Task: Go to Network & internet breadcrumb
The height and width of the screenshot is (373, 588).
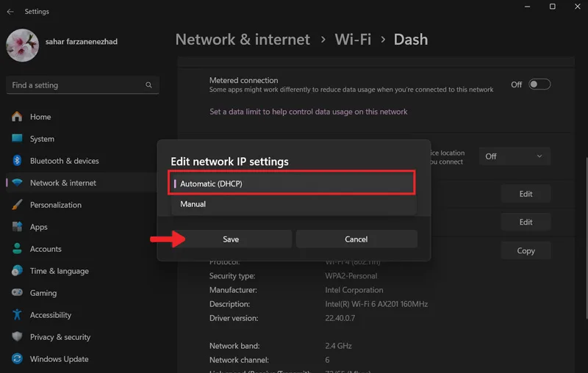Action: [243, 40]
